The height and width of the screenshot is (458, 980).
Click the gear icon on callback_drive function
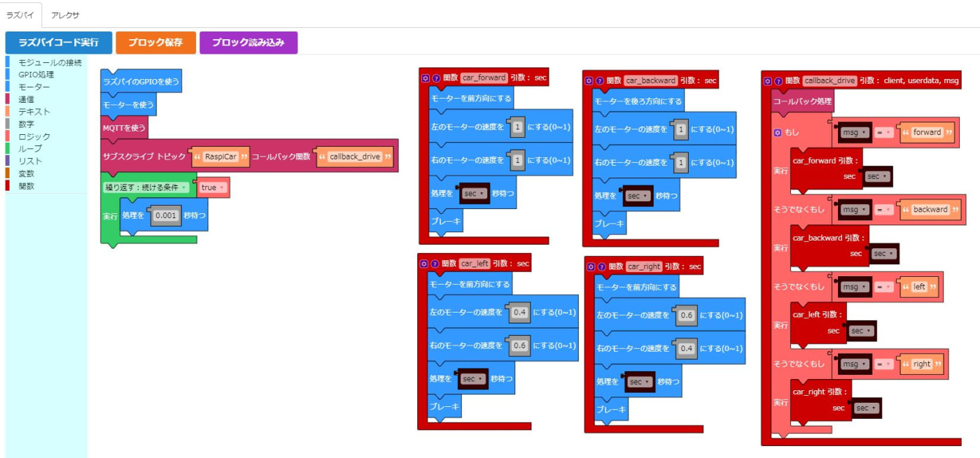click(768, 81)
